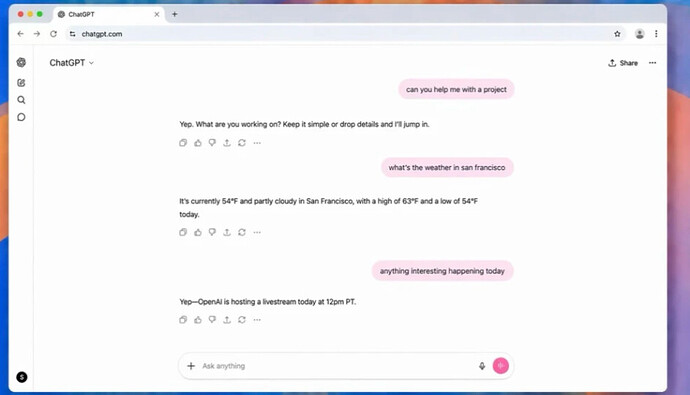Click the chatgpt.com address bar
Screen dimensions: 690x395
click(345, 34)
